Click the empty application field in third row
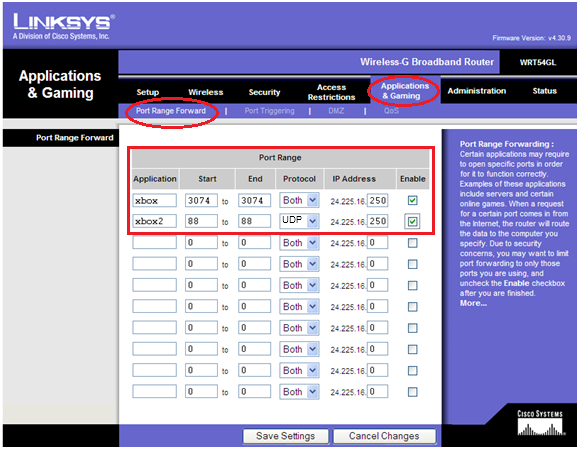The height and width of the screenshot is (449, 579). click(154, 243)
